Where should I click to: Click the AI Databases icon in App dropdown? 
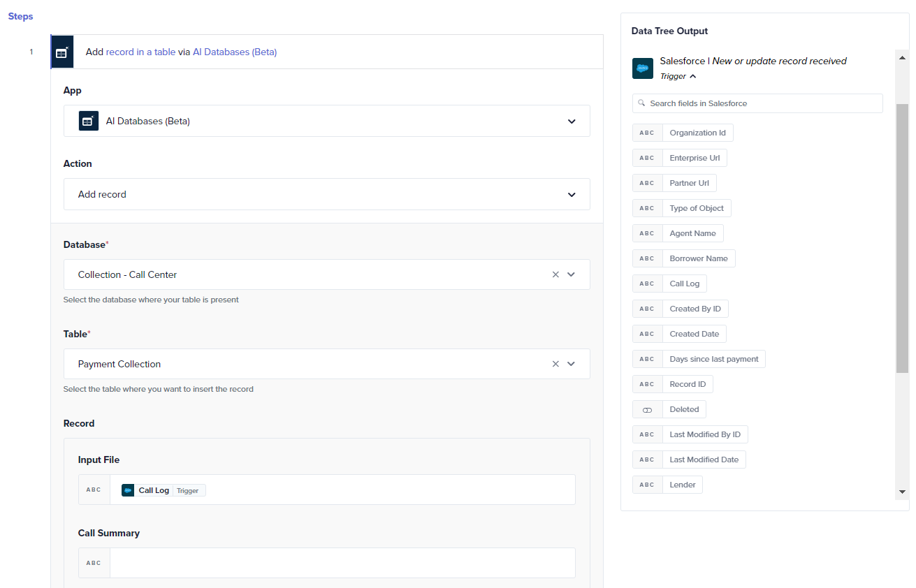point(88,121)
